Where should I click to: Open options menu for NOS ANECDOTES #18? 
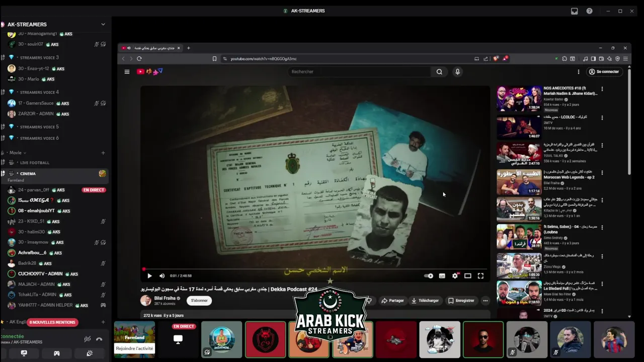(602, 89)
